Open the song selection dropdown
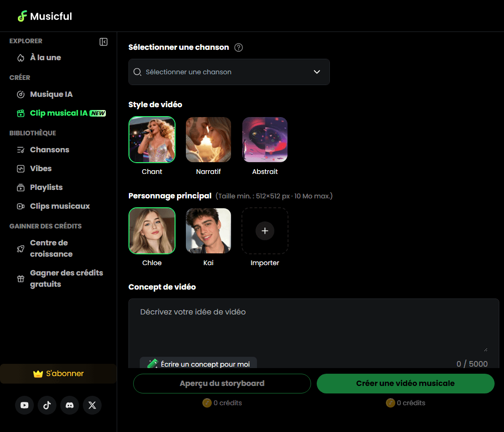Image resolution: width=504 pixels, height=432 pixels. coord(229,72)
